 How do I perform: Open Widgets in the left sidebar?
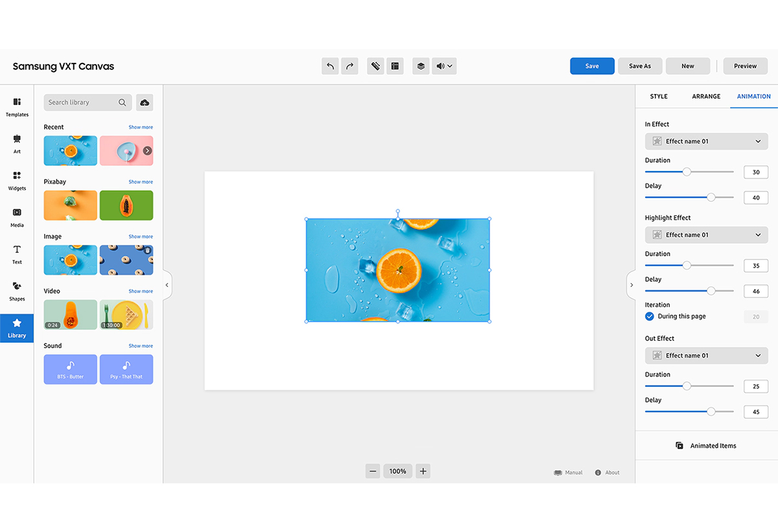(x=17, y=180)
